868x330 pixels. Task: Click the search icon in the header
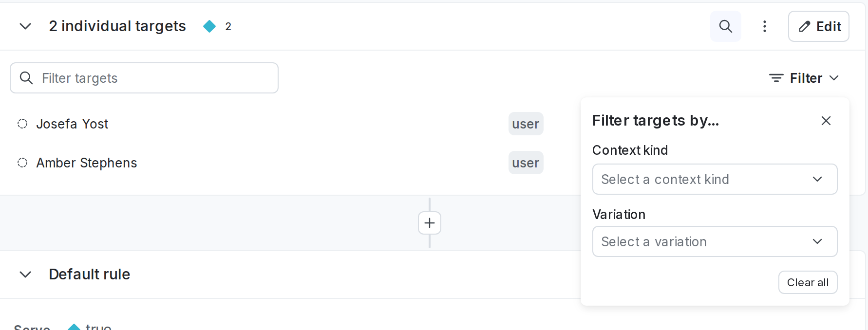[725, 26]
